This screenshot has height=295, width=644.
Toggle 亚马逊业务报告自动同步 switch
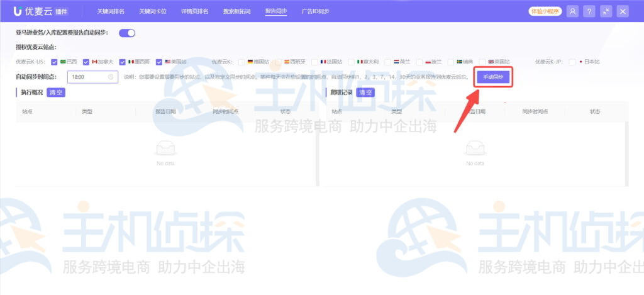pyautogui.click(x=127, y=33)
